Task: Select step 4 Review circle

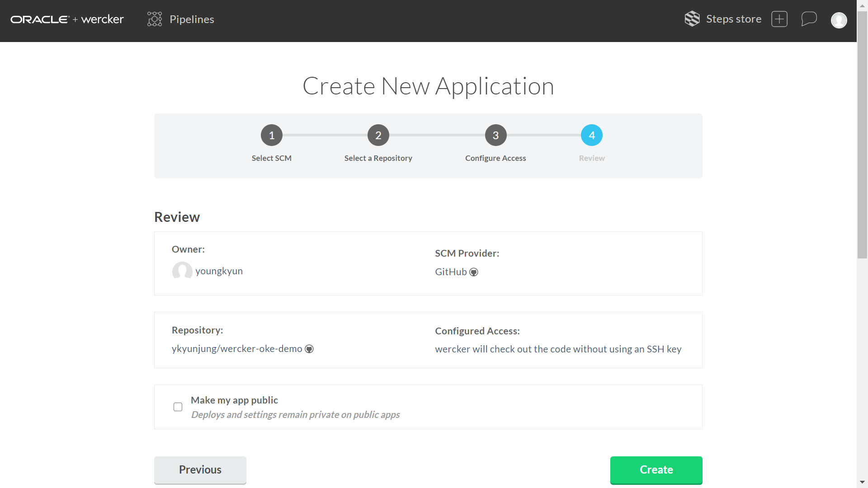Action: (591, 135)
